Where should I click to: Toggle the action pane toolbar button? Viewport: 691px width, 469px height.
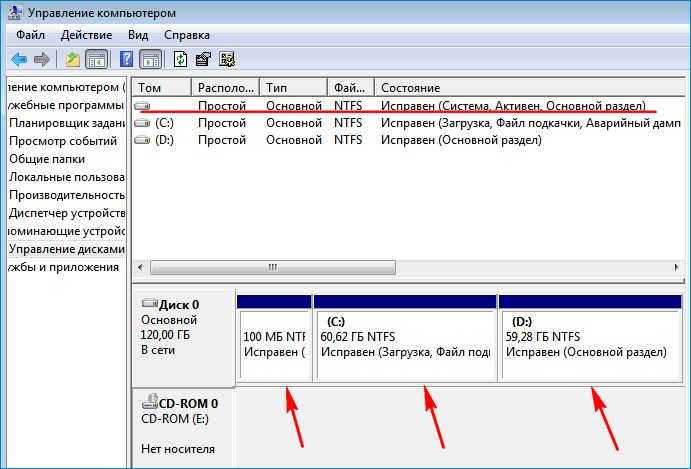point(150,59)
